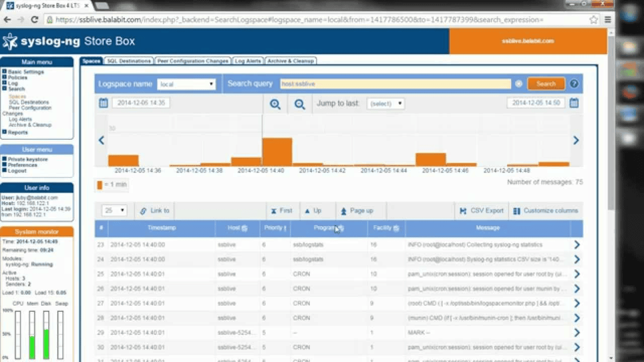Open the start date calendar icon
644x362 pixels.
point(104,103)
